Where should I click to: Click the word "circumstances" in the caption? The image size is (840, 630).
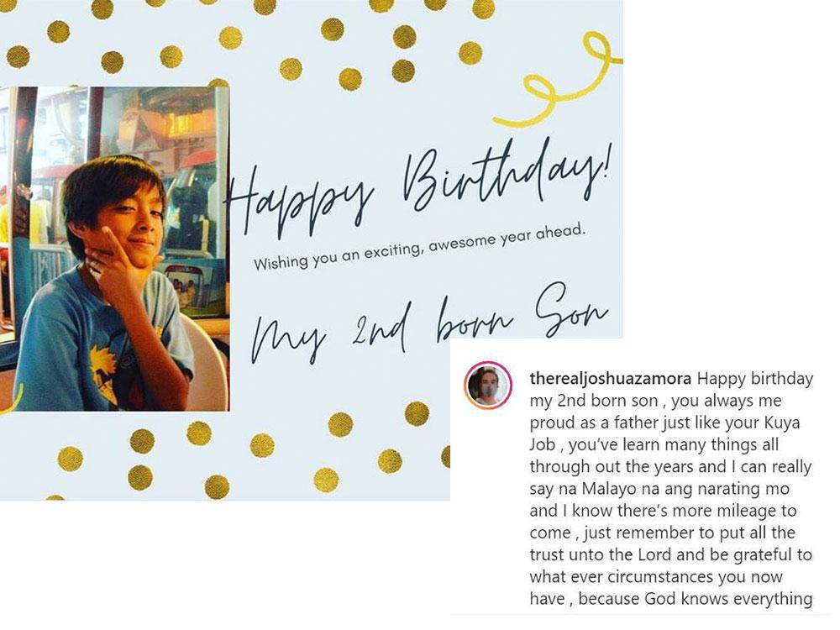(x=660, y=576)
